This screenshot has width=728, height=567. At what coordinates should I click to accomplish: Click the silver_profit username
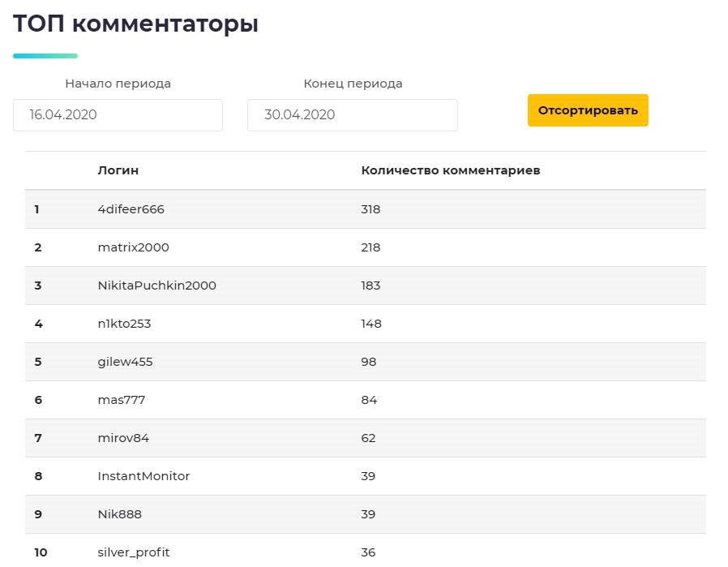click(x=134, y=552)
